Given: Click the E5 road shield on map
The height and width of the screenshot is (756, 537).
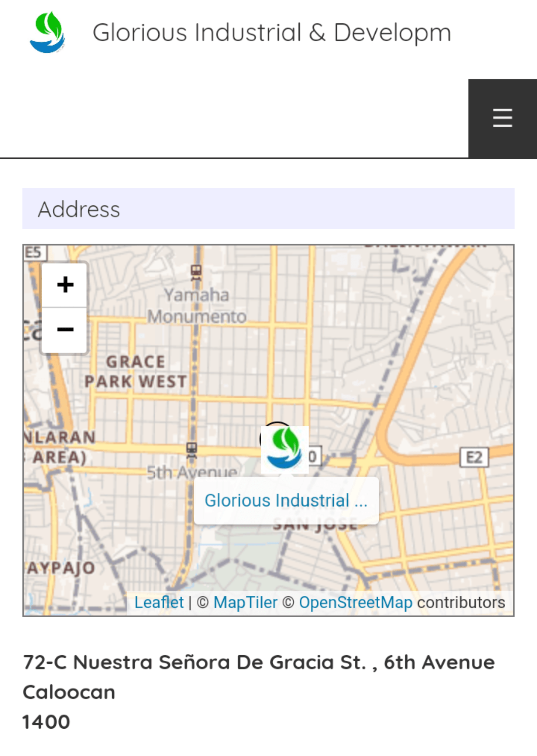Looking at the screenshot, I should 34,252.
